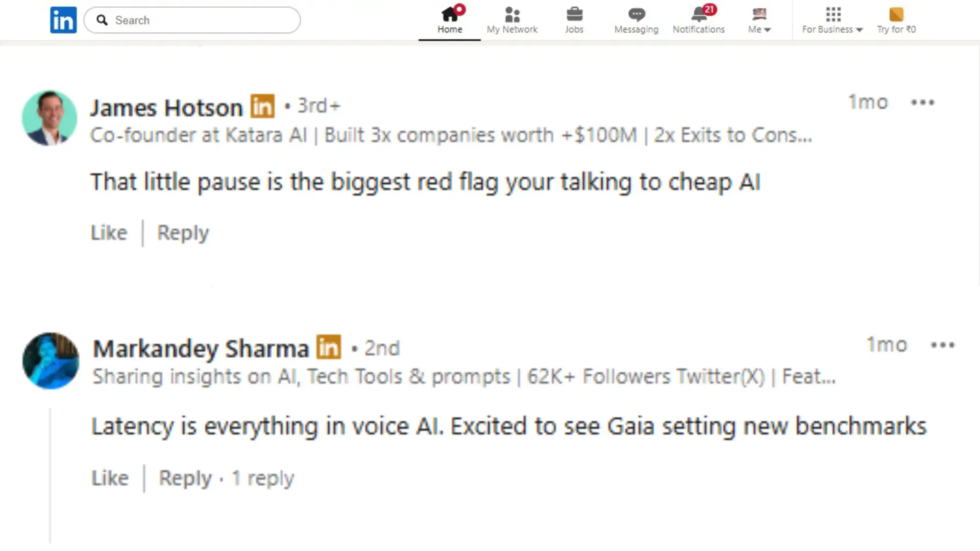Image resolution: width=980 pixels, height=551 pixels.
Task: Like Markandey Sharma's comment
Action: coord(110,478)
